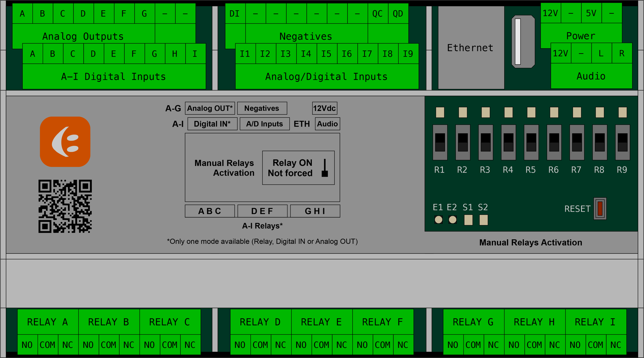644x358 pixels.
Task: Click the G H I relays box
Action: (x=315, y=211)
